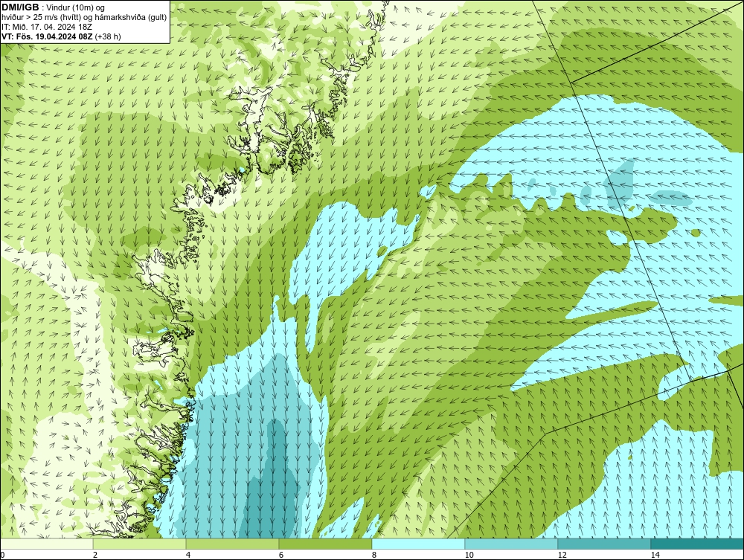Image resolution: width=744 pixels, height=560 pixels.
Task: Click the 'IT: Mið. 17. 04. 2024 18Z' line
Action: pyautogui.click(x=47, y=27)
